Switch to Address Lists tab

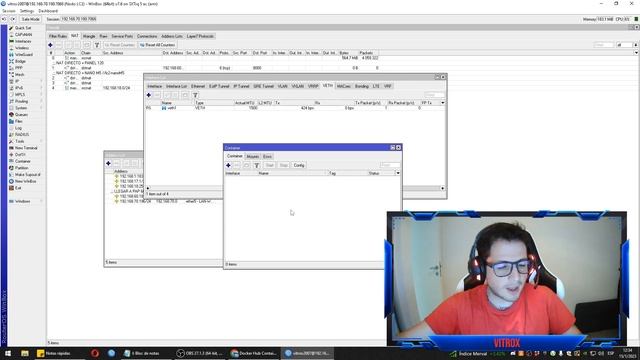(172, 36)
